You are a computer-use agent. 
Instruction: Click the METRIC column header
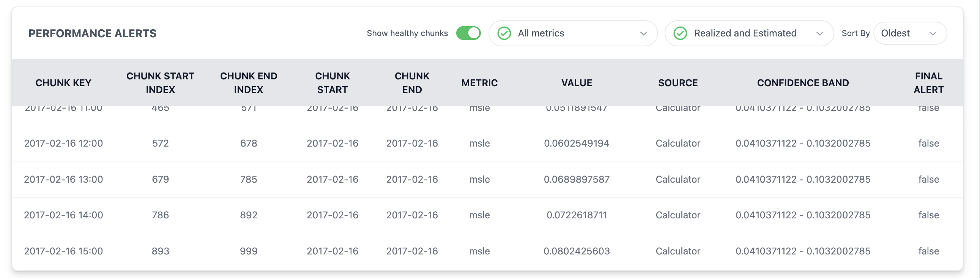[x=479, y=83]
